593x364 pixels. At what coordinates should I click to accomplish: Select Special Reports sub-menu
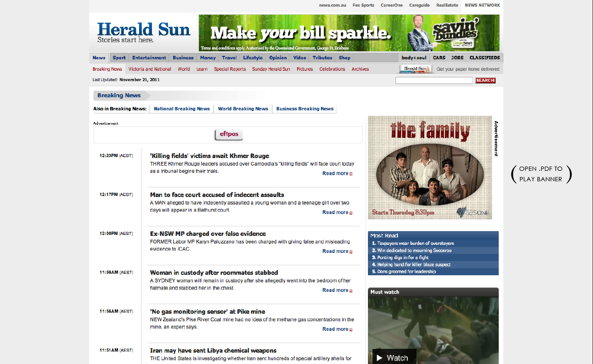pos(230,69)
